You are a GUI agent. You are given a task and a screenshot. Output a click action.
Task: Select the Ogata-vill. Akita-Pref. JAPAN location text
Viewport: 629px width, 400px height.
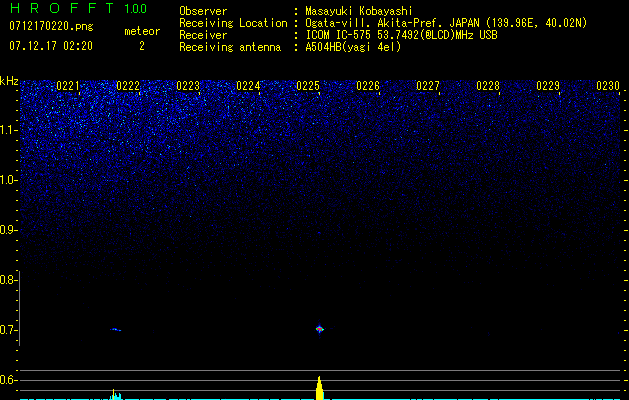click(448, 23)
